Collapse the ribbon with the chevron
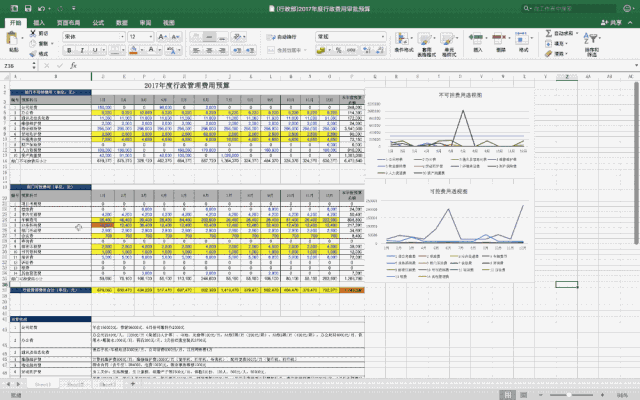 pyautogui.click(x=630, y=23)
